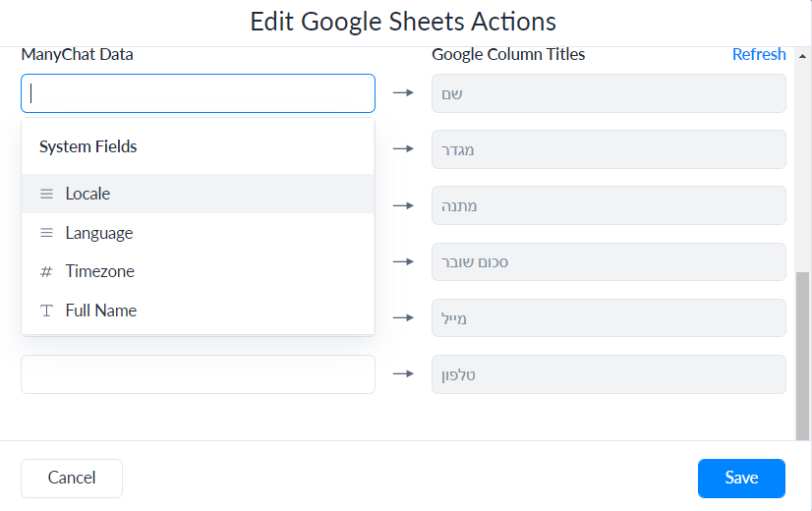The image size is (812, 511).
Task: Click the arrow icon next to טלפון field
Action: (x=403, y=374)
